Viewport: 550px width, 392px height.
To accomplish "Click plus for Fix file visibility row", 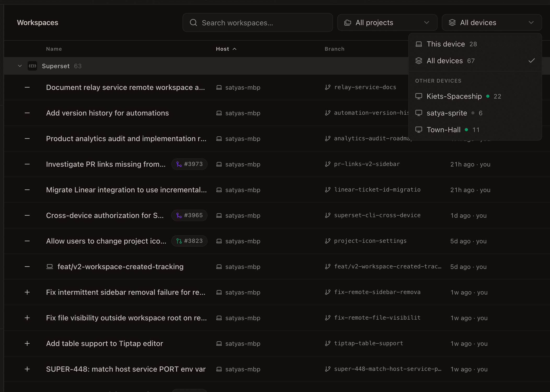I will pyautogui.click(x=27, y=318).
